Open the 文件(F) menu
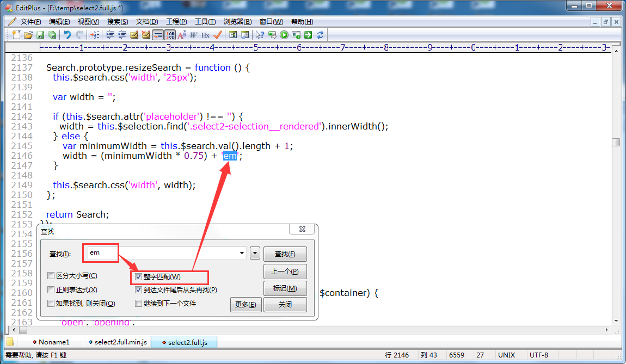The image size is (626, 364). pos(30,22)
